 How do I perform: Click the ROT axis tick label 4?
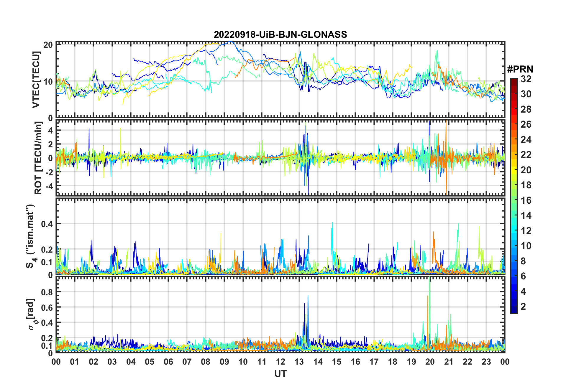pyautogui.click(x=50, y=130)
